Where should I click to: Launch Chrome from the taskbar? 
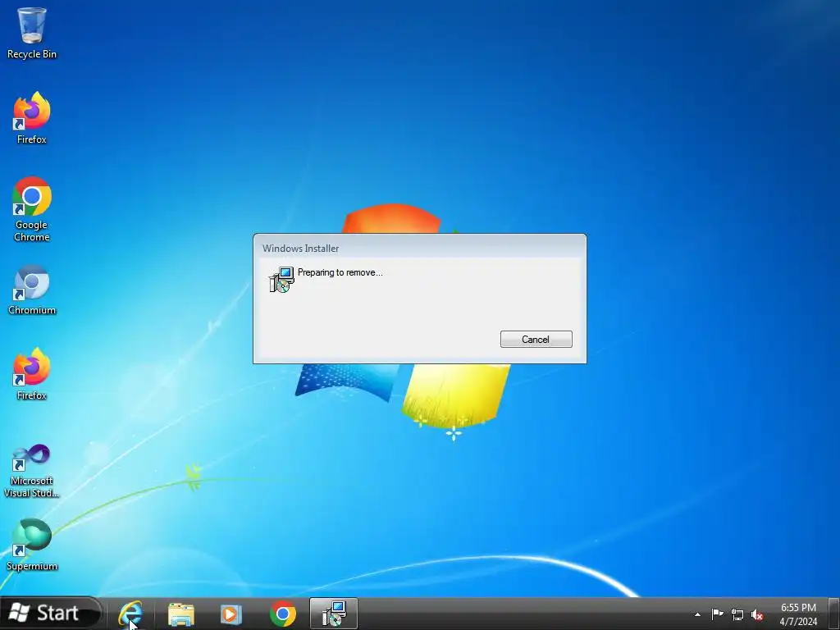click(x=283, y=614)
